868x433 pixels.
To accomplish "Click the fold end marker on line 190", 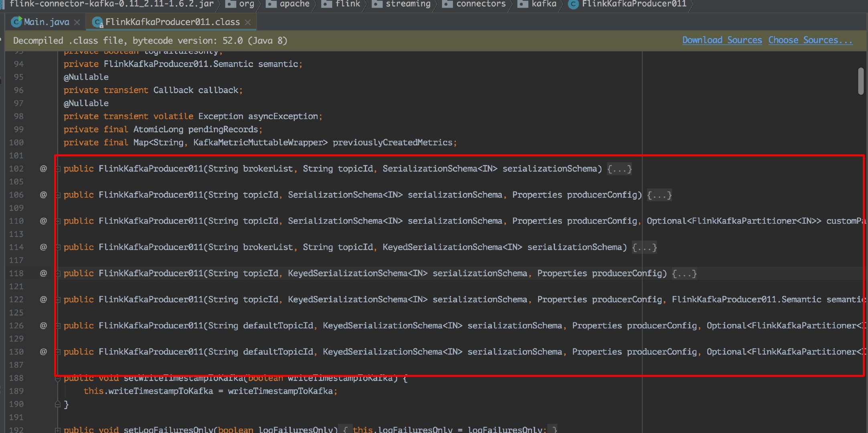I will click(x=58, y=404).
